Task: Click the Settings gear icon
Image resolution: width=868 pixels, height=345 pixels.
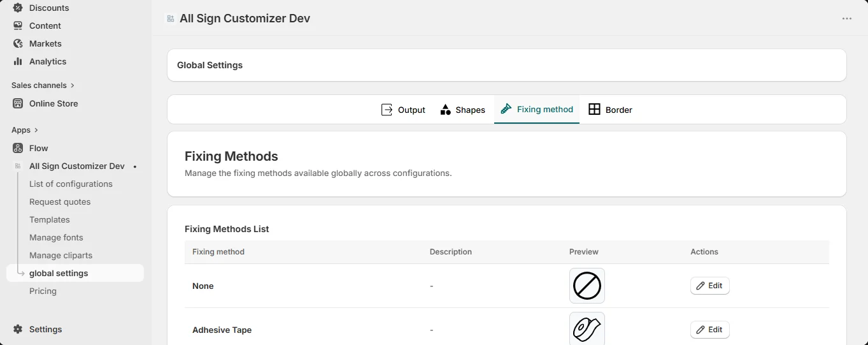Action: 18,329
